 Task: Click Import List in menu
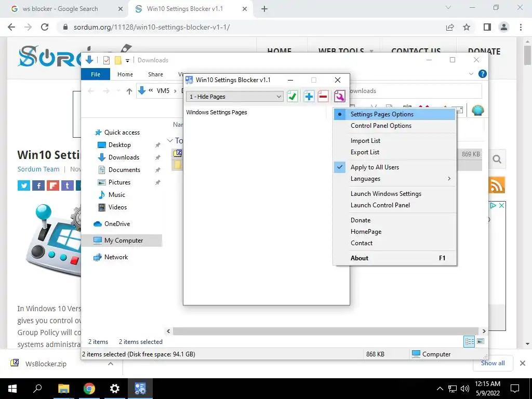[x=394, y=140]
